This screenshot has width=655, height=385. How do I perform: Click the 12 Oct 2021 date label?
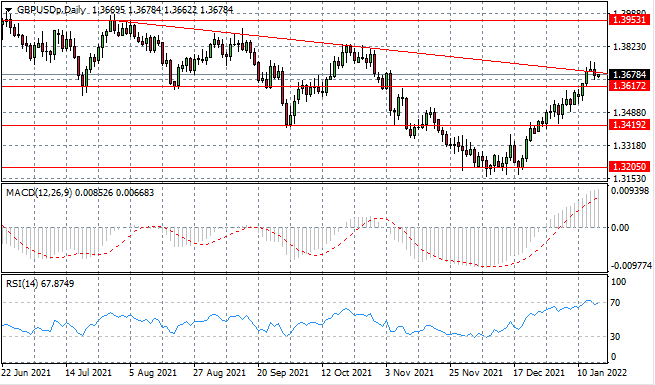(x=346, y=372)
